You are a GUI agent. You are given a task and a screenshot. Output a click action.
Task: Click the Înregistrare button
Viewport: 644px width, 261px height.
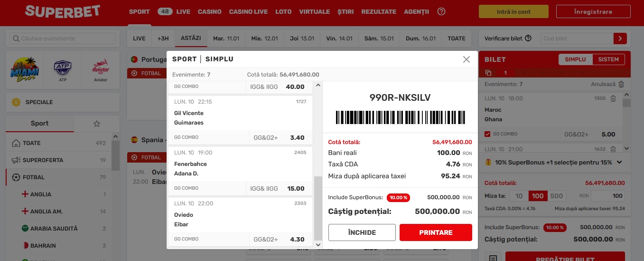pyautogui.click(x=593, y=11)
